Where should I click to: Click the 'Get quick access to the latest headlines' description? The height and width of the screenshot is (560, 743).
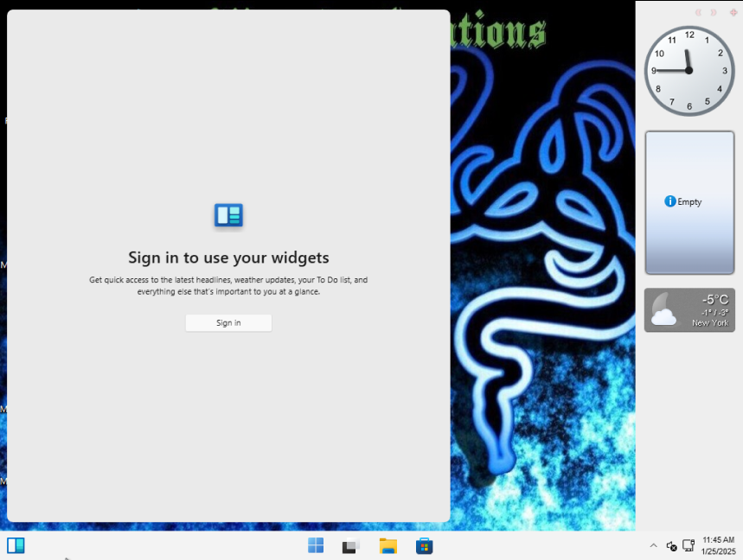(x=228, y=285)
